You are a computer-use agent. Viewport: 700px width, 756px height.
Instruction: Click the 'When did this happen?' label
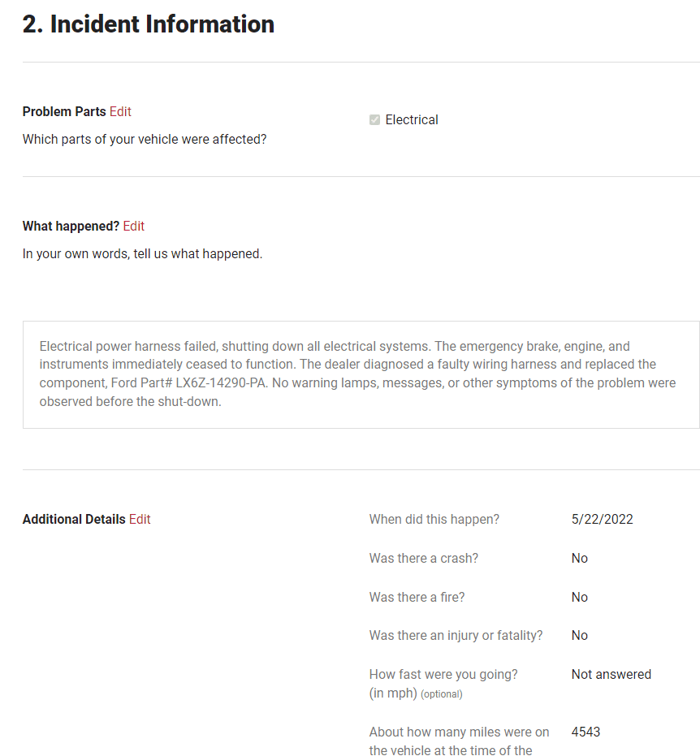(x=434, y=519)
